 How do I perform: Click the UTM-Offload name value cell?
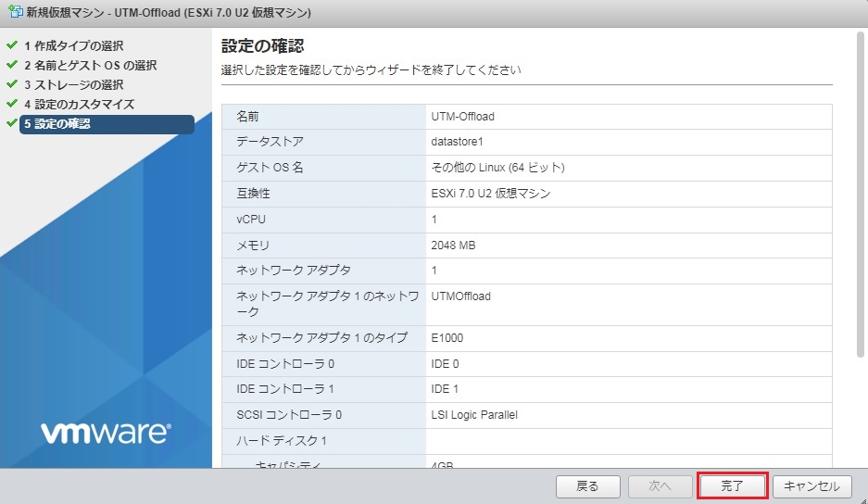click(463, 117)
